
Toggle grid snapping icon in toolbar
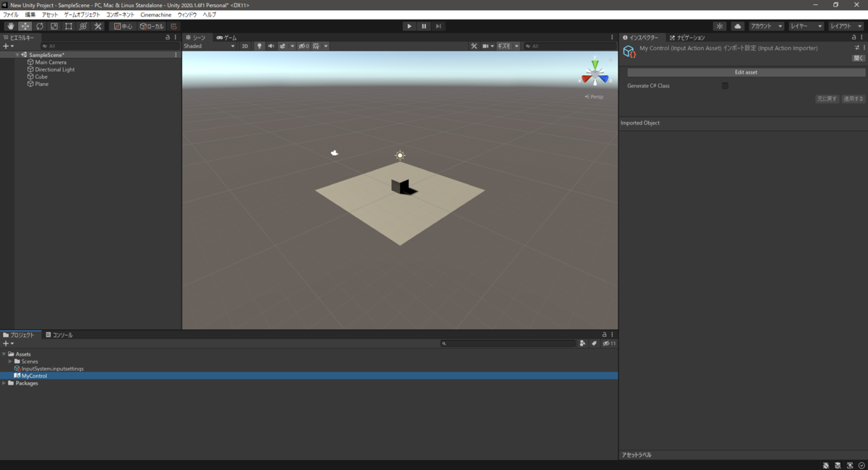tap(174, 26)
